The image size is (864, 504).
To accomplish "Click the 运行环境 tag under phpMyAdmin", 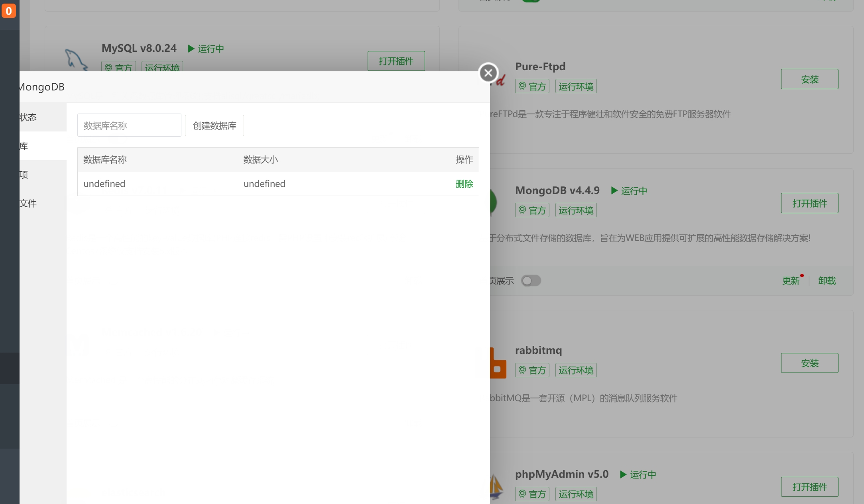I will 576,494.
